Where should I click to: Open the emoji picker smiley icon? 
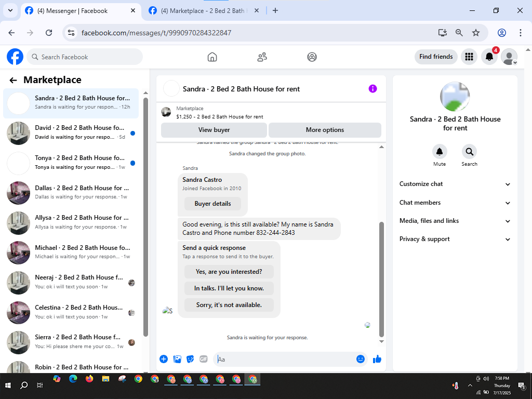[361, 359]
